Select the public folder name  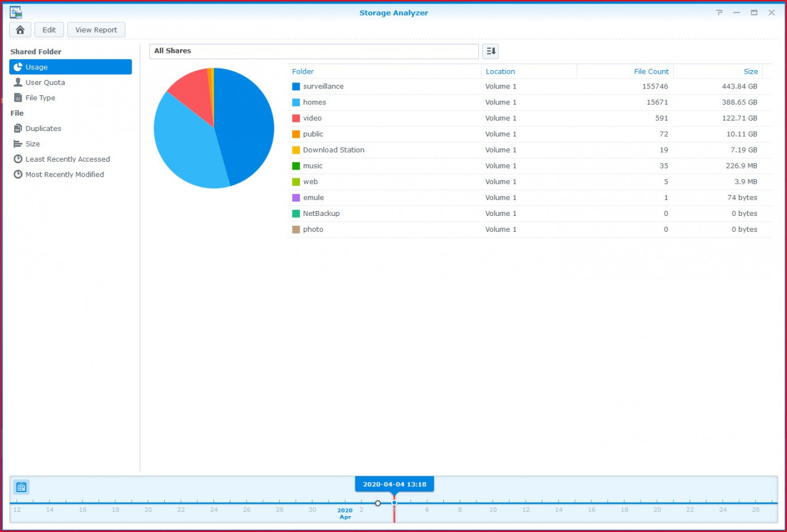313,134
